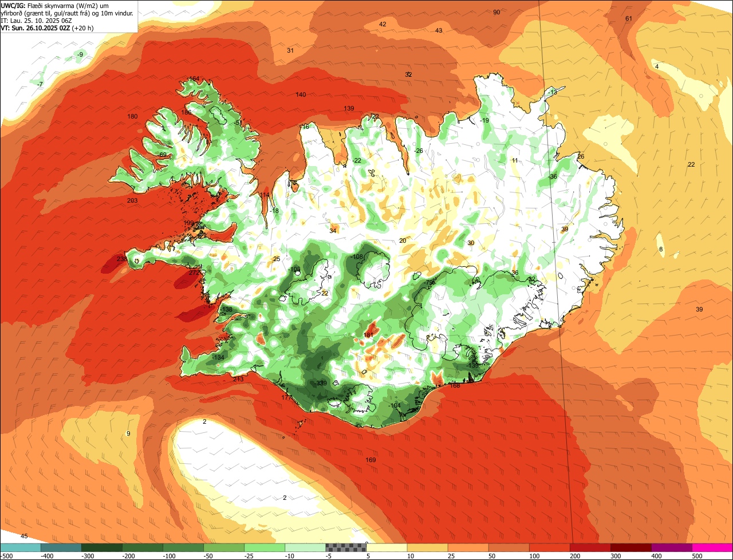Click the map value '43' in the northern sea
The height and width of the screenshot is (560, 733).
point(439,30)
